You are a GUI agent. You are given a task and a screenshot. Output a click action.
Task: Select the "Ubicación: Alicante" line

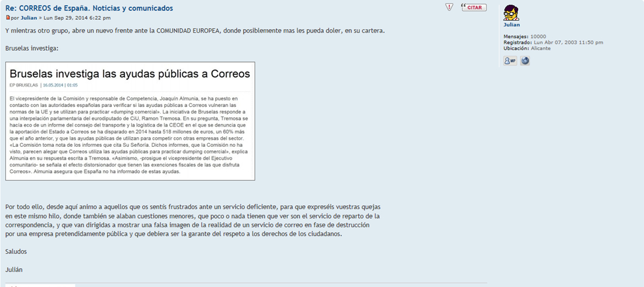(x=527, y=49)
